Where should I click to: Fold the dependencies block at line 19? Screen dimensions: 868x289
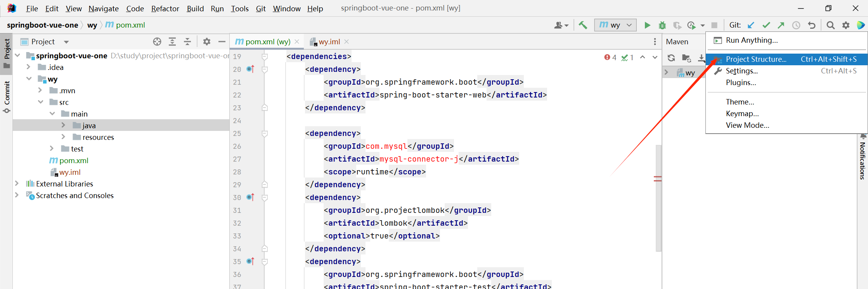tap(265, 57)
